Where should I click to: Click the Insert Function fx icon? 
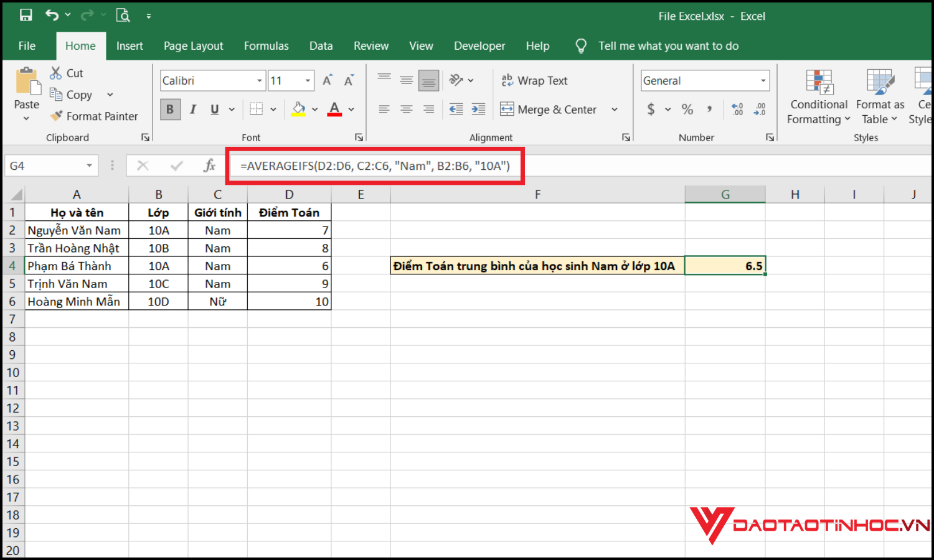click(210, 166)
